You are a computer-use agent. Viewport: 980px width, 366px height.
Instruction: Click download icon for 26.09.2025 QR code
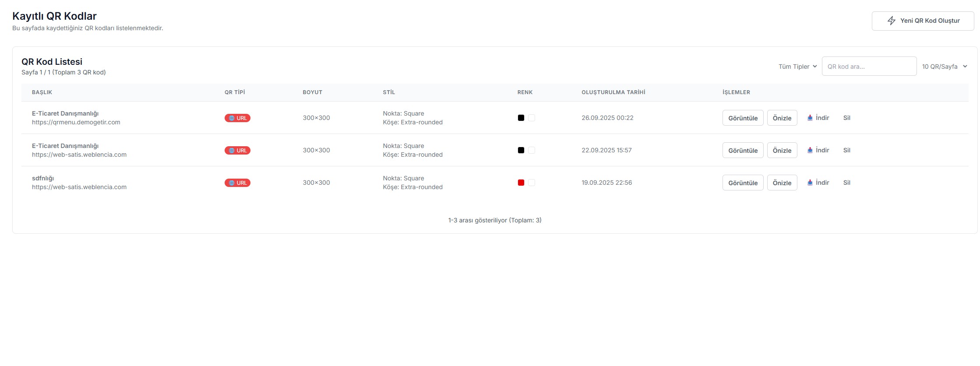[x=810, y=118]
